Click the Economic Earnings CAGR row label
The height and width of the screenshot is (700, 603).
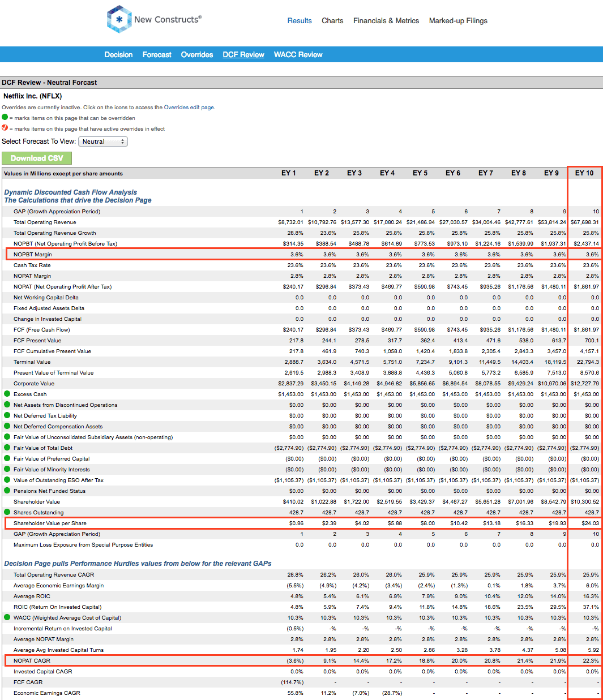click(x=47, y=693)
